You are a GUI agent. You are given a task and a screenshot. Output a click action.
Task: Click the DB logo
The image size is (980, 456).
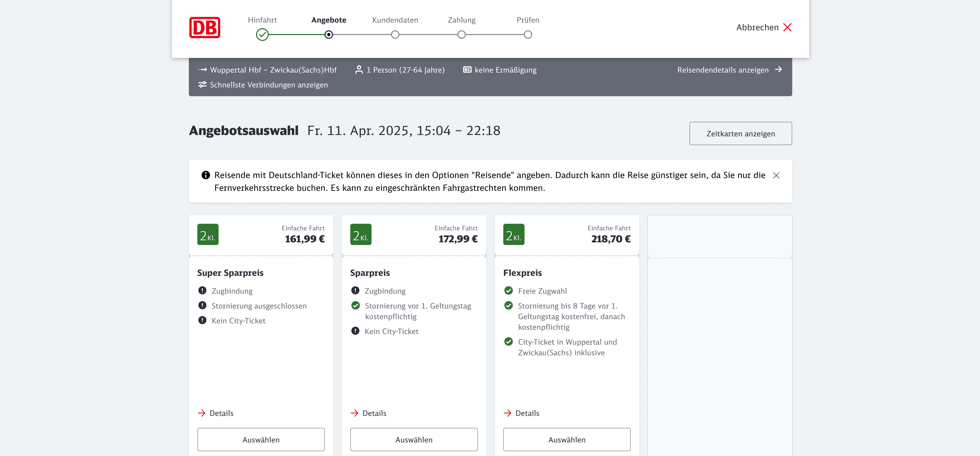tap(205, 27)
